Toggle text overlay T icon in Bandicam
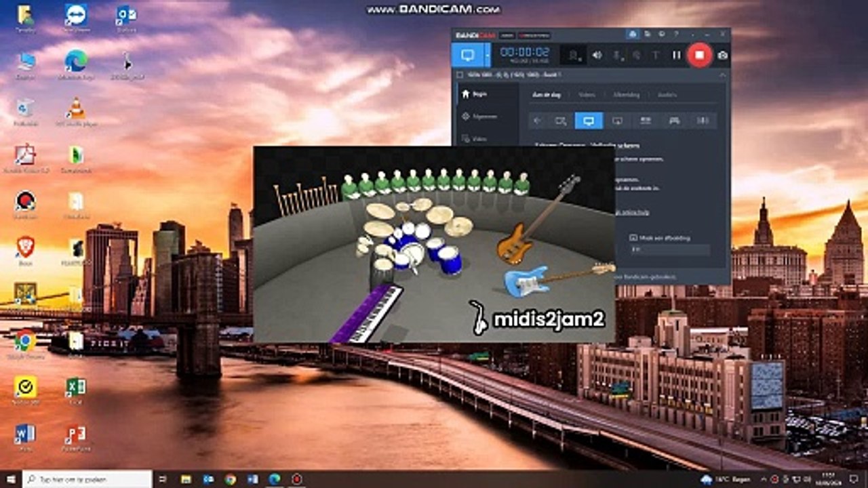 click(x=656, y=55)
